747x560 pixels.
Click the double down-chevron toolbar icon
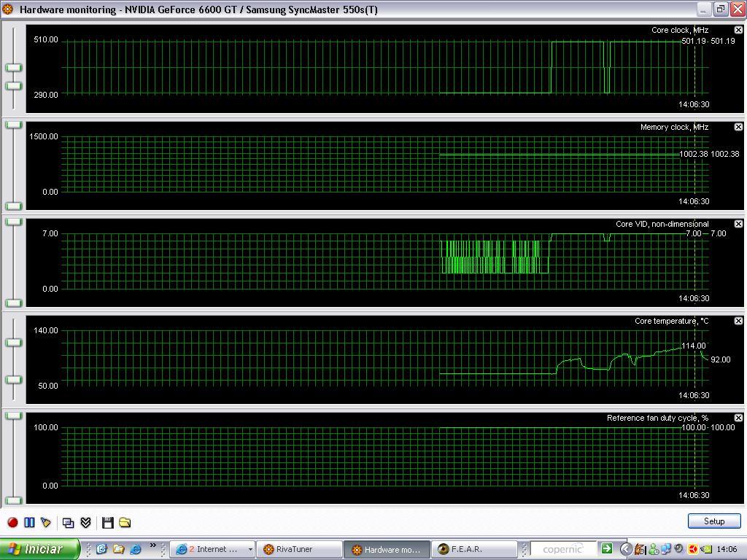[86, 523]
